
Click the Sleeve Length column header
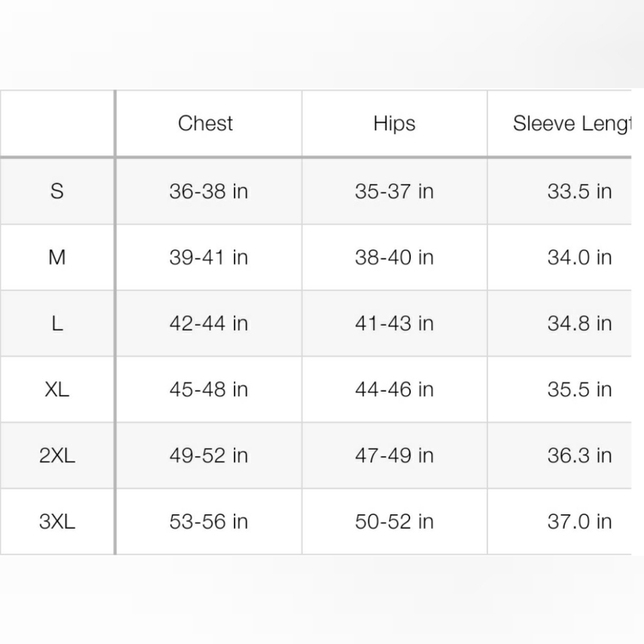[x=572, y=123]
